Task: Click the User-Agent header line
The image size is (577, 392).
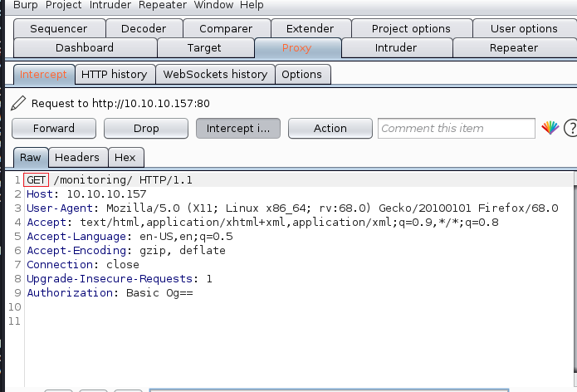Action: click(x=292, y=208)
